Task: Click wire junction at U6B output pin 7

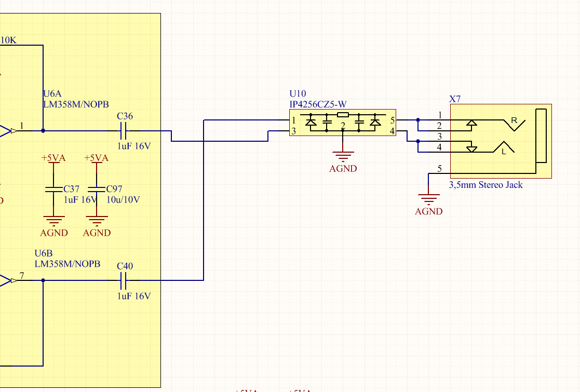Action: coord(43,280)
